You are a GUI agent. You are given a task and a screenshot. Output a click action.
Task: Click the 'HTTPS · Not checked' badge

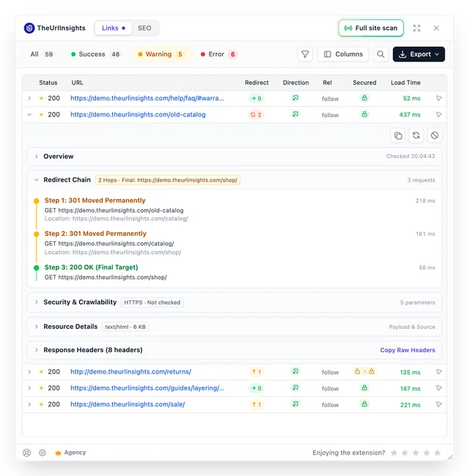[152, 302]
